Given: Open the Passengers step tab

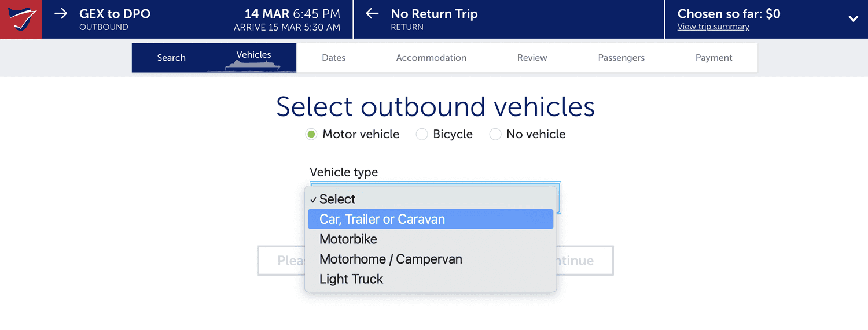Looking at the screenshot, I should pyautogui.click(x=621, y=58).
